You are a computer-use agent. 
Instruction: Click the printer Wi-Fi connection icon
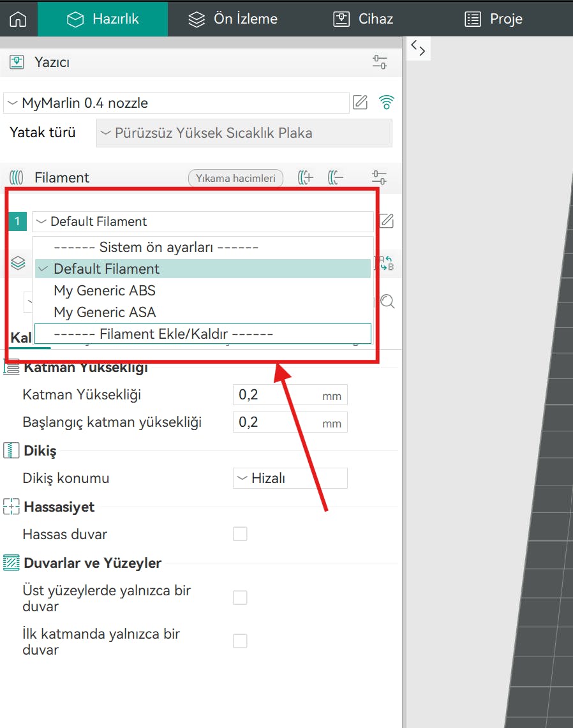386,102
